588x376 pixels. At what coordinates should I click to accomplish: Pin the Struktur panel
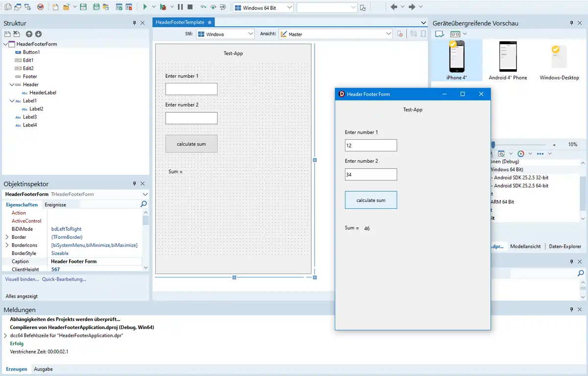134,23
